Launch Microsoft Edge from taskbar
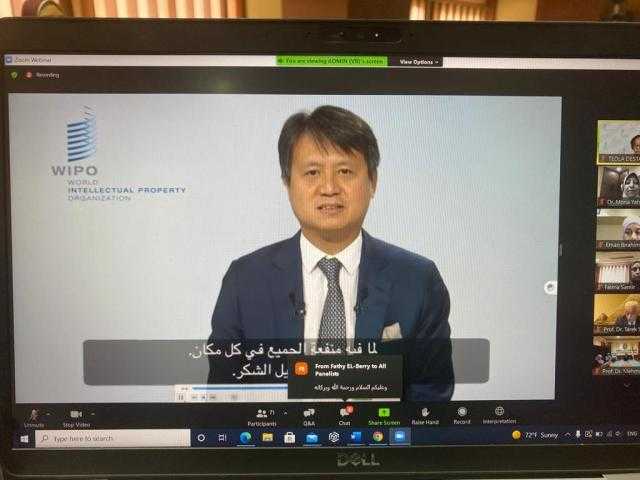 245,438
